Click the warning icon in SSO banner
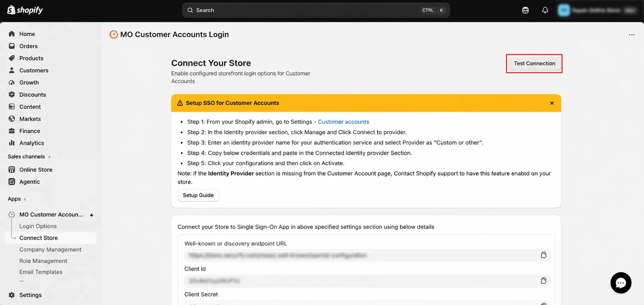 pyautogui.click(x=180, y=103)
